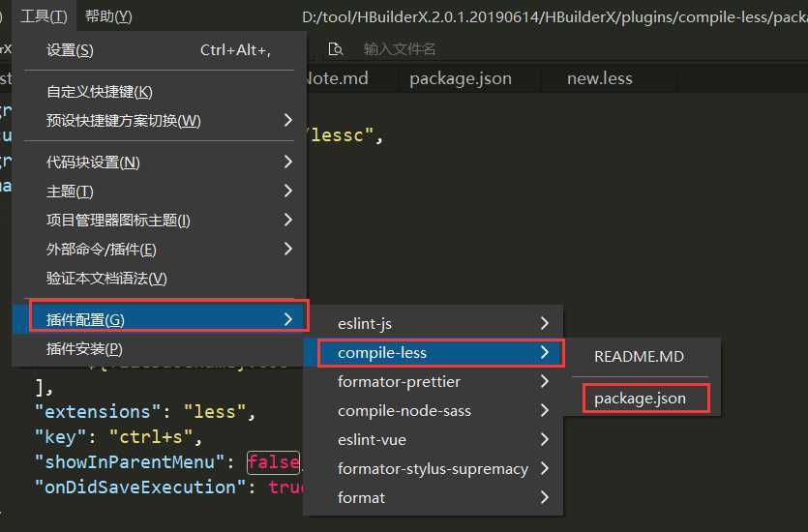Expand 代码块设置(N) submenu

tap(160, 163)
